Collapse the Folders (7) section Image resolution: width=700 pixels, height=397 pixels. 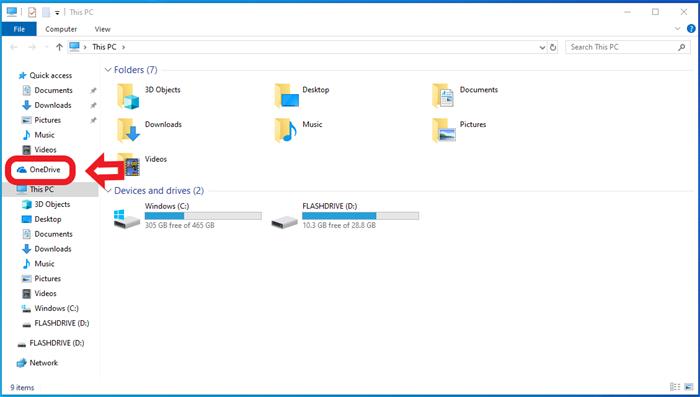pyautogui.click(x=108, y=70)
